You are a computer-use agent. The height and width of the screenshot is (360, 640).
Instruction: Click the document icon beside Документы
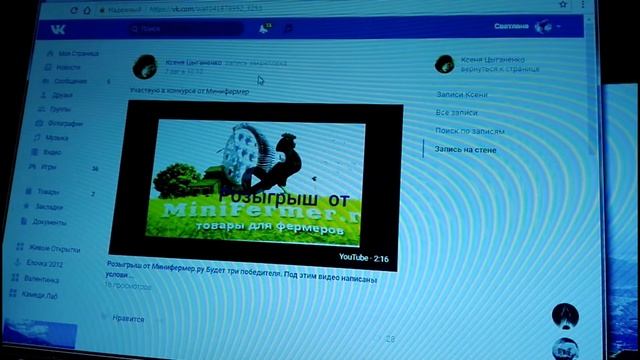pos(24,221)
